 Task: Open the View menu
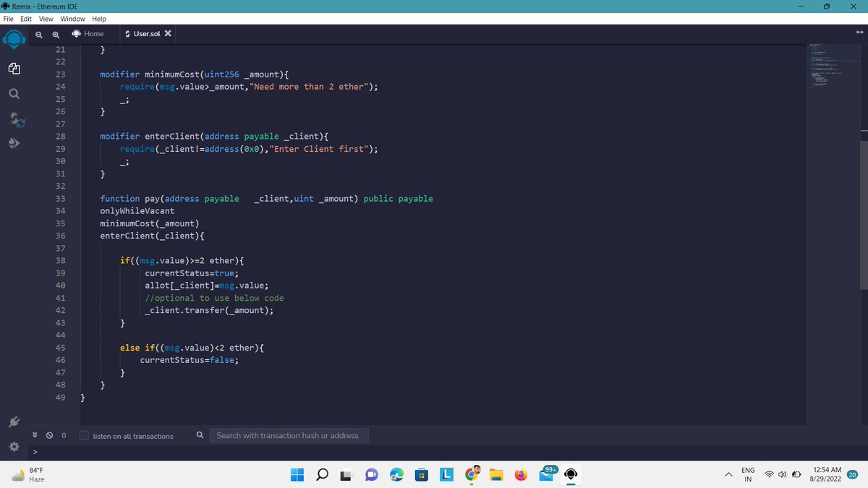click(x=47, y=19)
